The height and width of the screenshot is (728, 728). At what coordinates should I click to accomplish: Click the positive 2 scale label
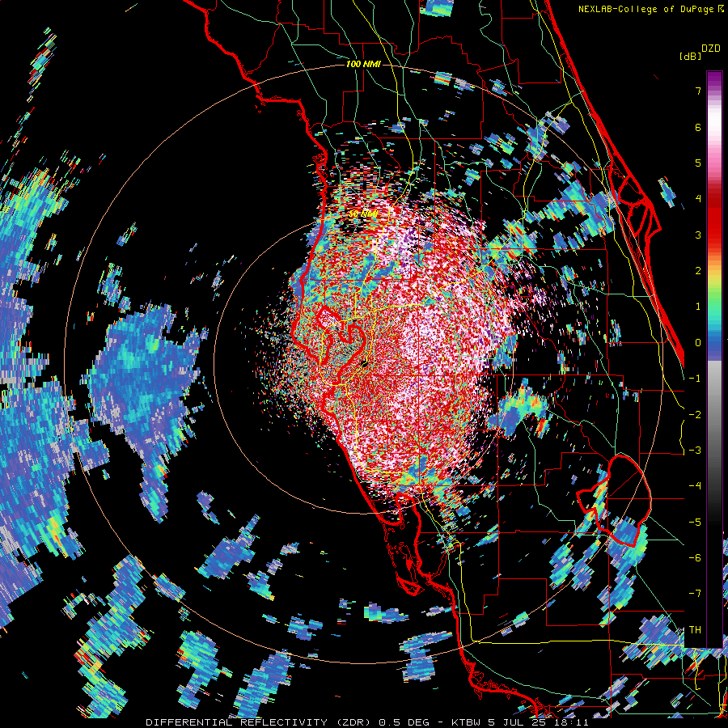tap(698, 271)
